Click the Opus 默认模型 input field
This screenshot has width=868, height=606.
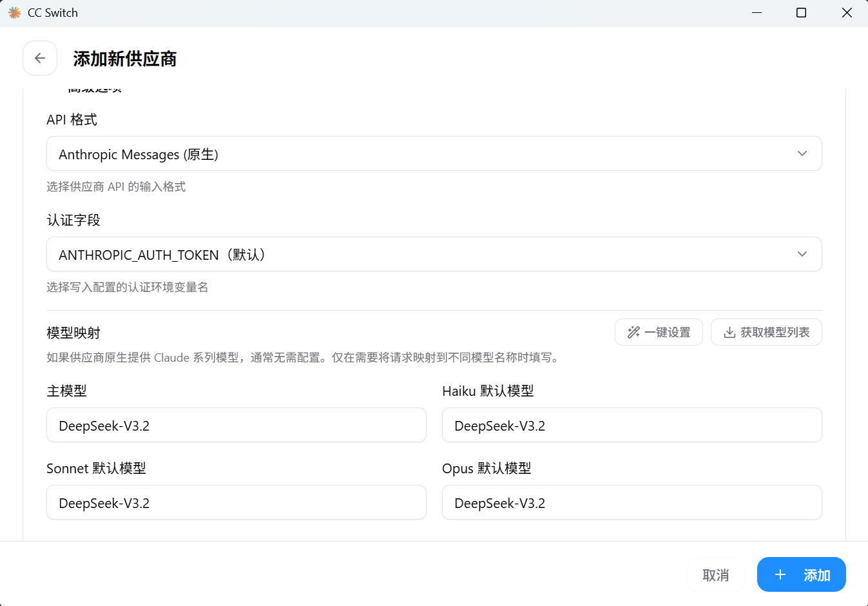tap(632, 502)
